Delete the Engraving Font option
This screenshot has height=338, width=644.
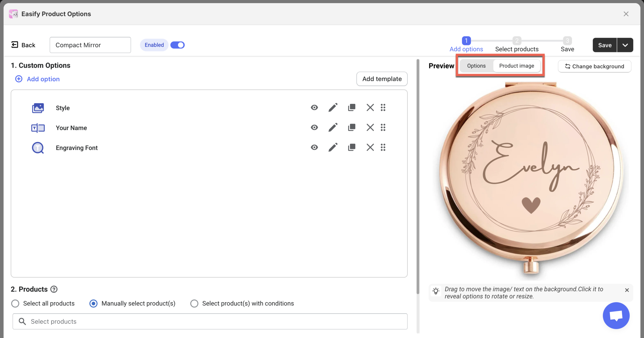click(370, 147)
